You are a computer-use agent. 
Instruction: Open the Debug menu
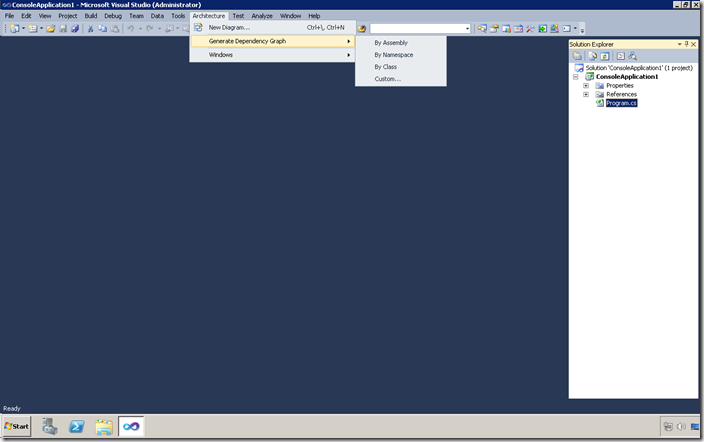point(113,16)
